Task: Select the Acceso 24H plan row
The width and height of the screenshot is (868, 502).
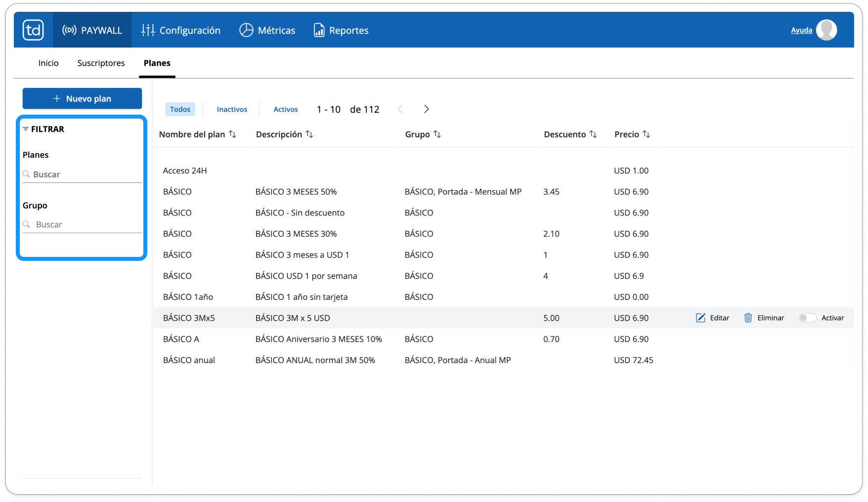Action: tap(503, 170)
